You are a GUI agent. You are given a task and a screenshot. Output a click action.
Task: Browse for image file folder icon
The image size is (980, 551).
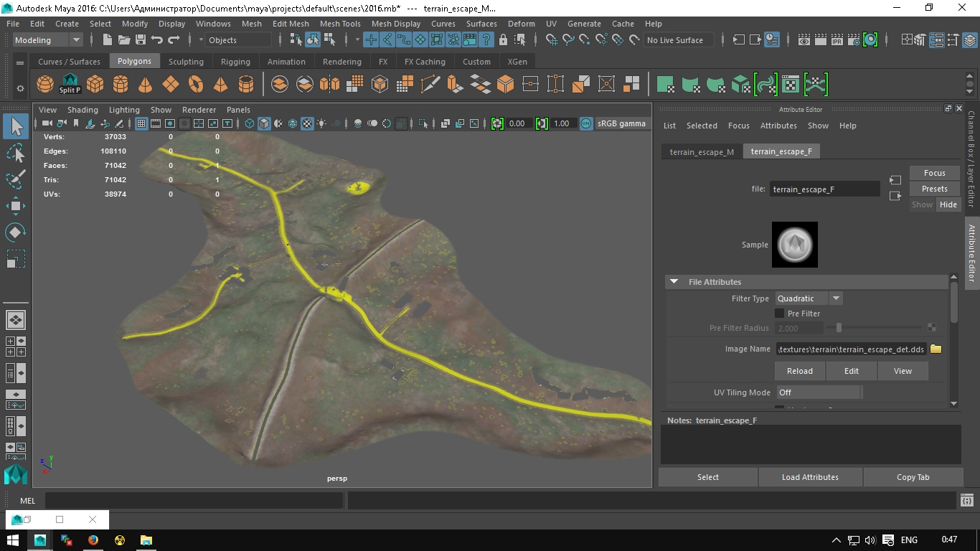pos(936,349)
